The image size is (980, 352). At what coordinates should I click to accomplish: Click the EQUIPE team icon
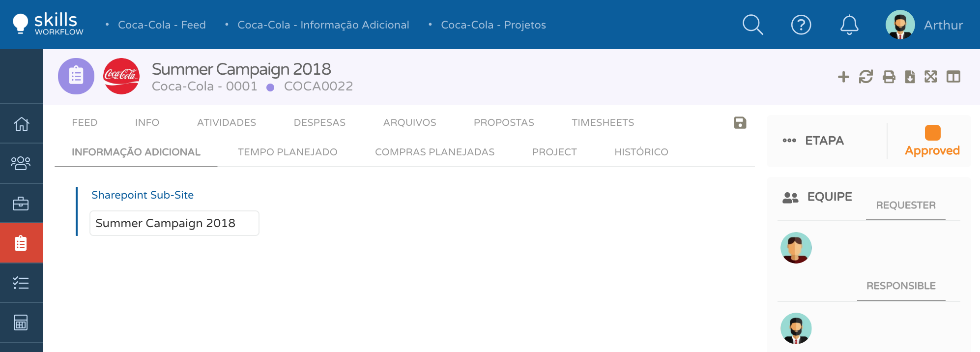[x=790, y=198]
